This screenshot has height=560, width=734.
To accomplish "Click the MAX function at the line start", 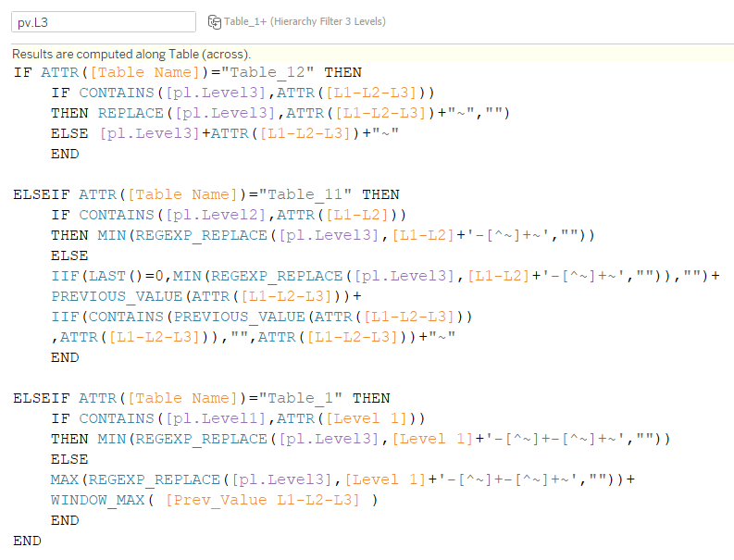I will click(x=64, y=479).
